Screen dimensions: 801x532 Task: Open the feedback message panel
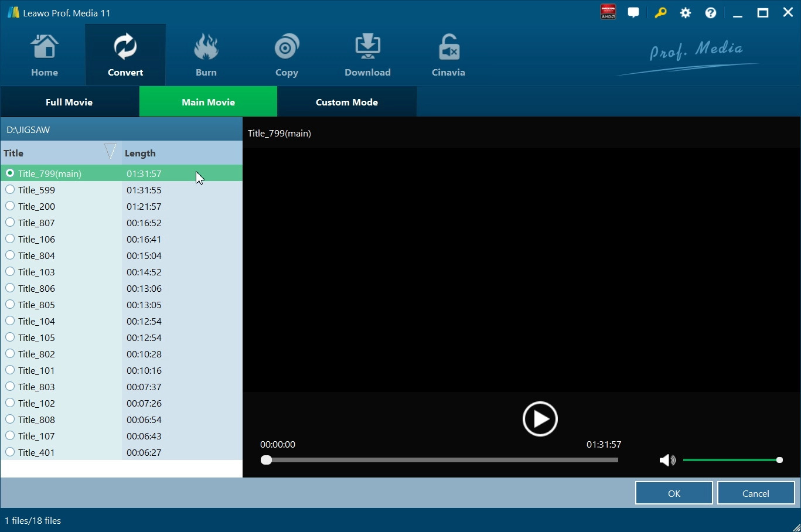click(633, 12)
